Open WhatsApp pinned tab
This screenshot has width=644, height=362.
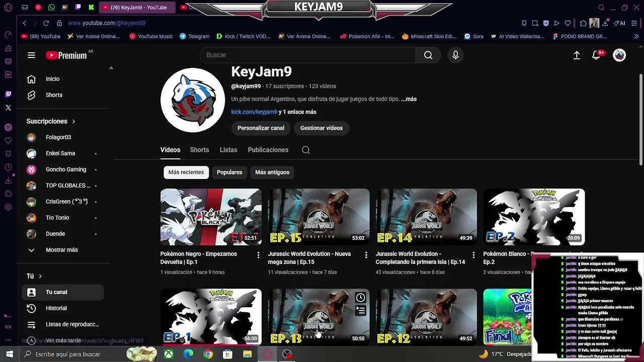click(51, 8)
